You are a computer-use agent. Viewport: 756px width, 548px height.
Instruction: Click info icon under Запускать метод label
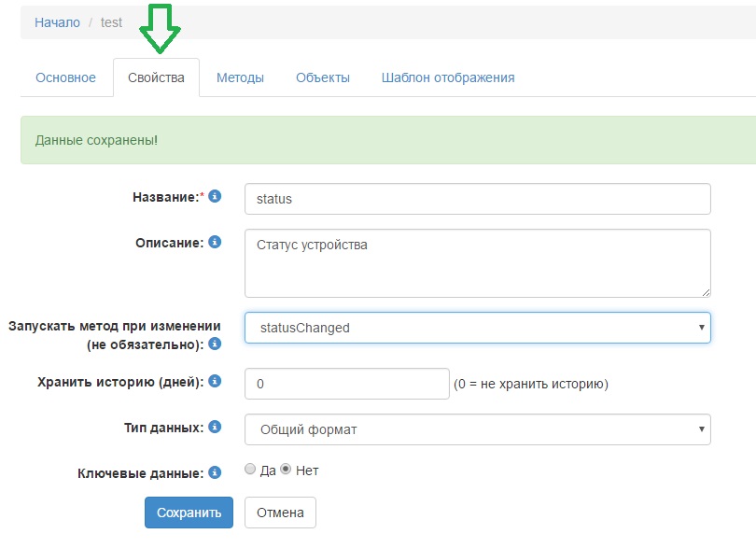click(215, 344)
